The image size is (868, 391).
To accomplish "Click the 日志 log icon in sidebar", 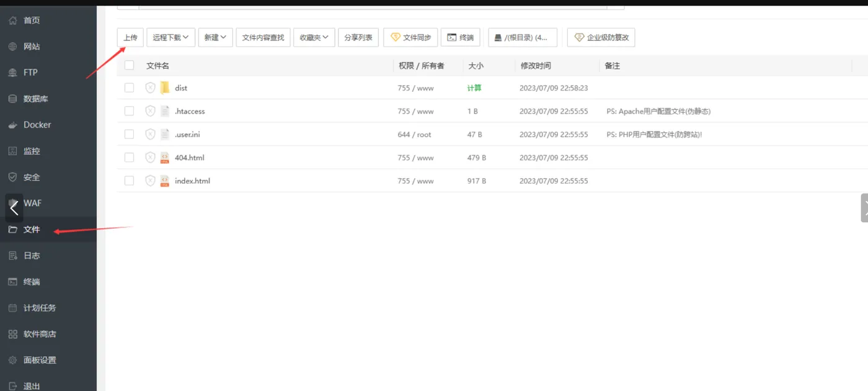I will [x=13, y=256].
